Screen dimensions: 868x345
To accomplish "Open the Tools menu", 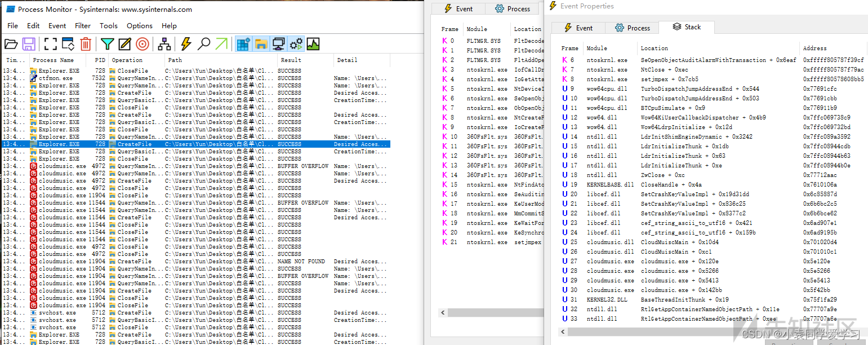I will click(x=109, y=25).
